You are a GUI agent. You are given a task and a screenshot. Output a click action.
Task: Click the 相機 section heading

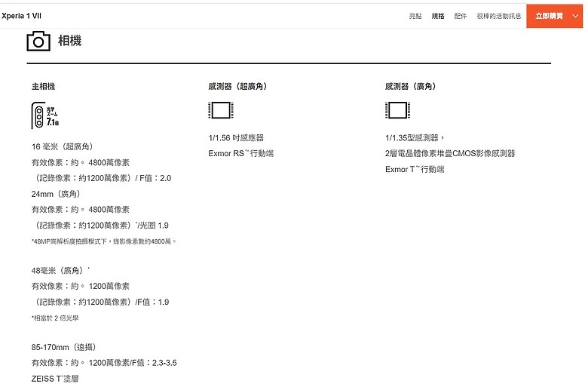coord(70,41)
